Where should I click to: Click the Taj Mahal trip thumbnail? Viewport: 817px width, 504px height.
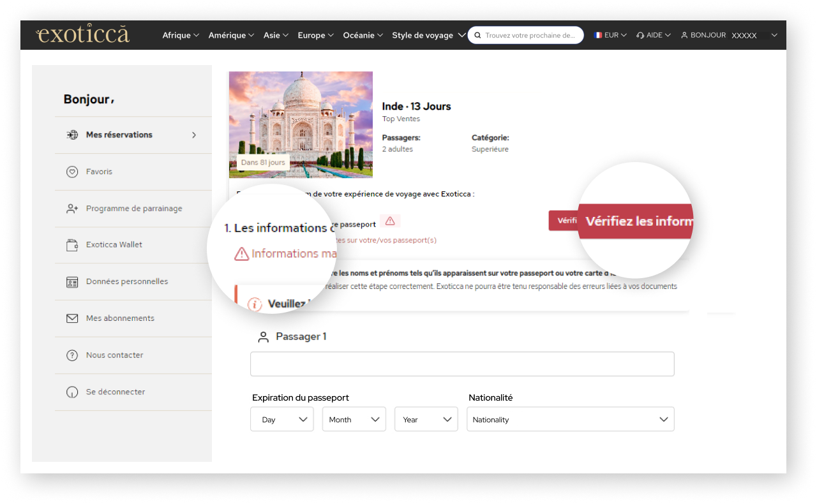point(301,124)
